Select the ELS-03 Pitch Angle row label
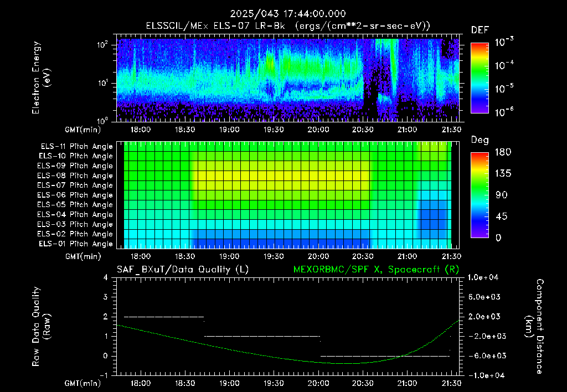567x392 pixels. pos(75,224)
